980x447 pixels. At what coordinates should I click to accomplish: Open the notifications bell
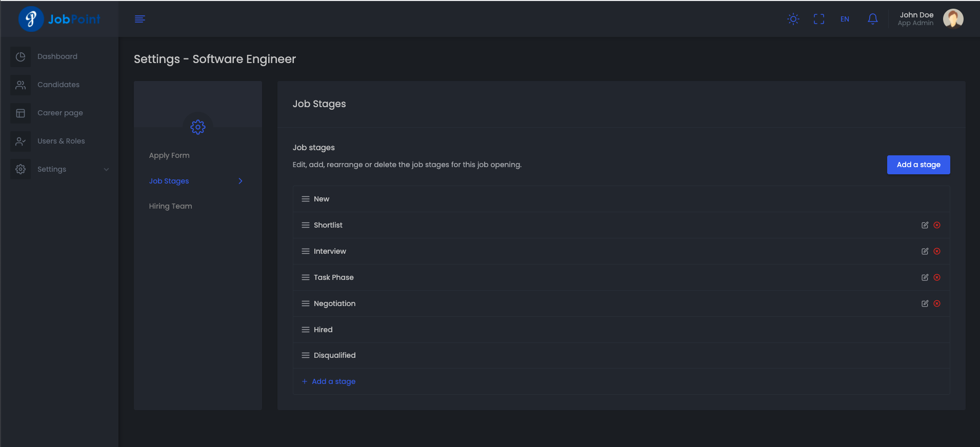click(x=872, y=19)
